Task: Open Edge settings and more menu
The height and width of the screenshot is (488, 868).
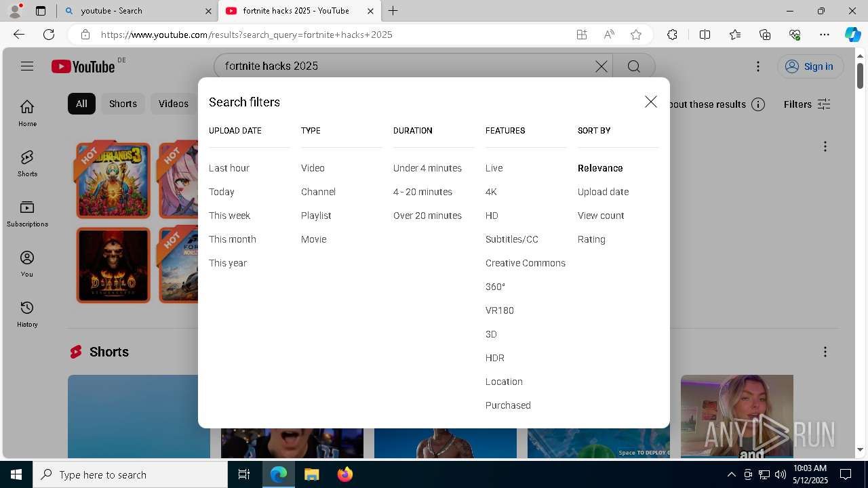Action: (825, 35)
